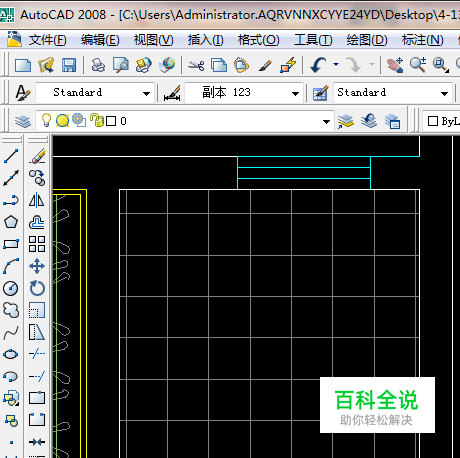
Task: Toggle layer 0 freeze sun icon
Action: [x=62, y=121]
